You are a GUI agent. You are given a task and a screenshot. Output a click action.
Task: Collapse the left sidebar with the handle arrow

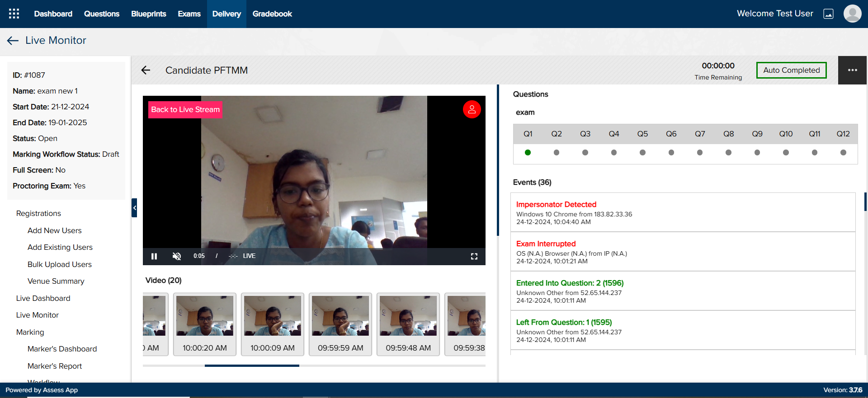(x=134, y=208)
